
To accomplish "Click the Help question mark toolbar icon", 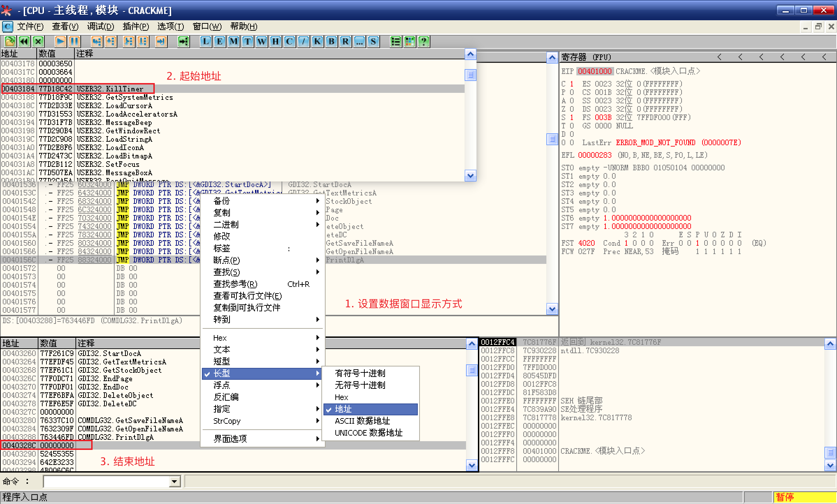I will (x=424, y=42).
